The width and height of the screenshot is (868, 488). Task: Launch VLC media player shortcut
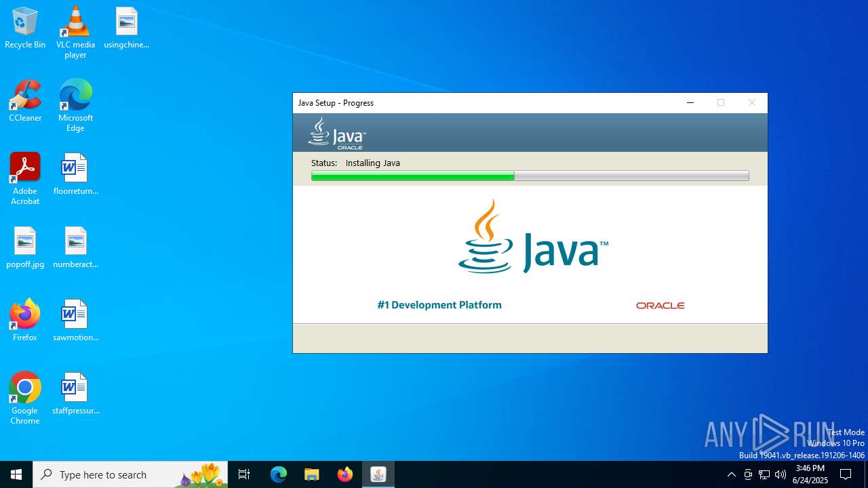click(x=75, y=33)
